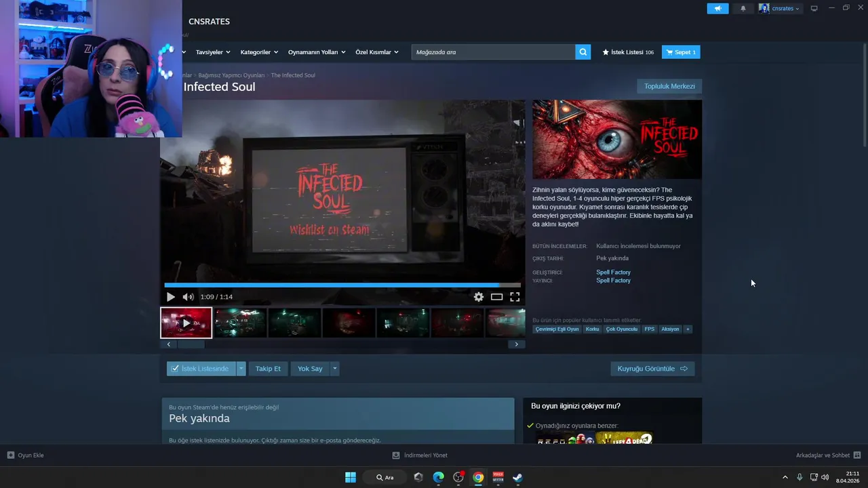The image size is (868, 488).
Task: Mute the trailer volume speaker icon
Action: pyautogui.click(x=188, y=297)
